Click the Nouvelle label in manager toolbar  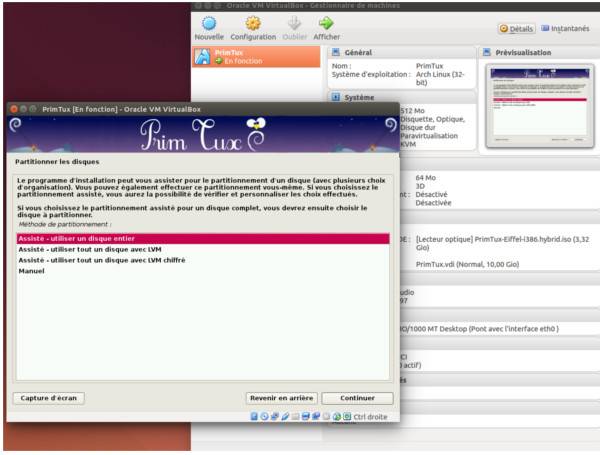tap(209, 37)
